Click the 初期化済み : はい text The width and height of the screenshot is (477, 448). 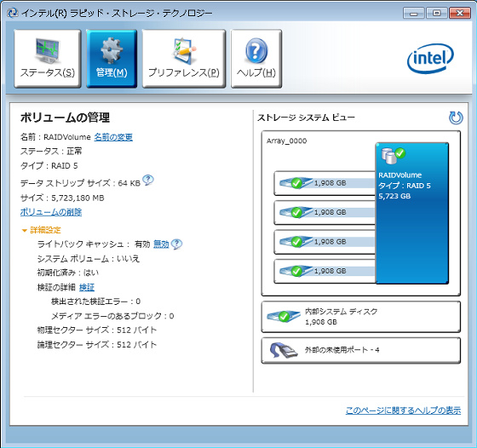coord(68,273)
